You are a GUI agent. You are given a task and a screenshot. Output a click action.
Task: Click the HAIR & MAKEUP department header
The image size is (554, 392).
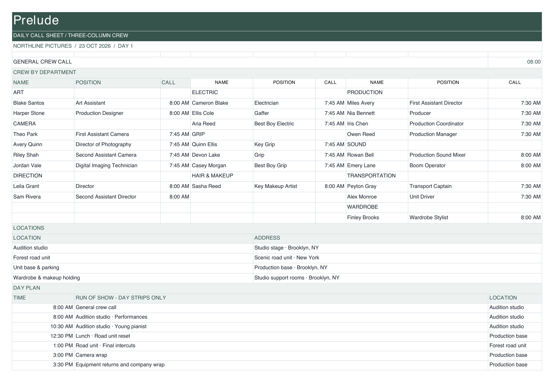[x=222, y=176]
